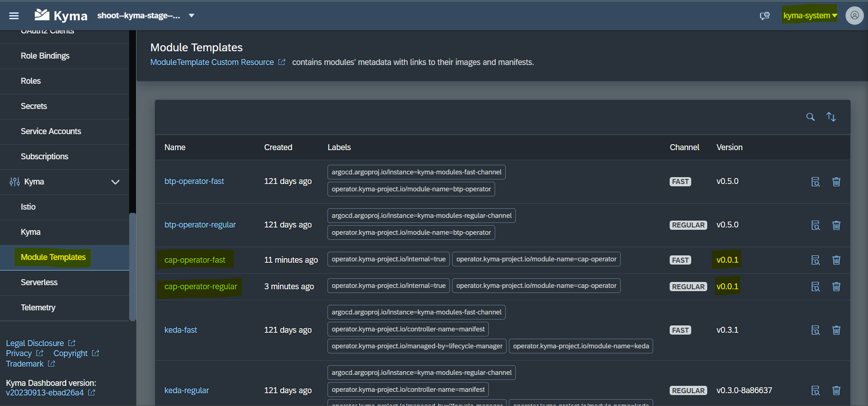Open the user profile avatar
This screenshot has width=868, height=406.
(x=854, y=15)
